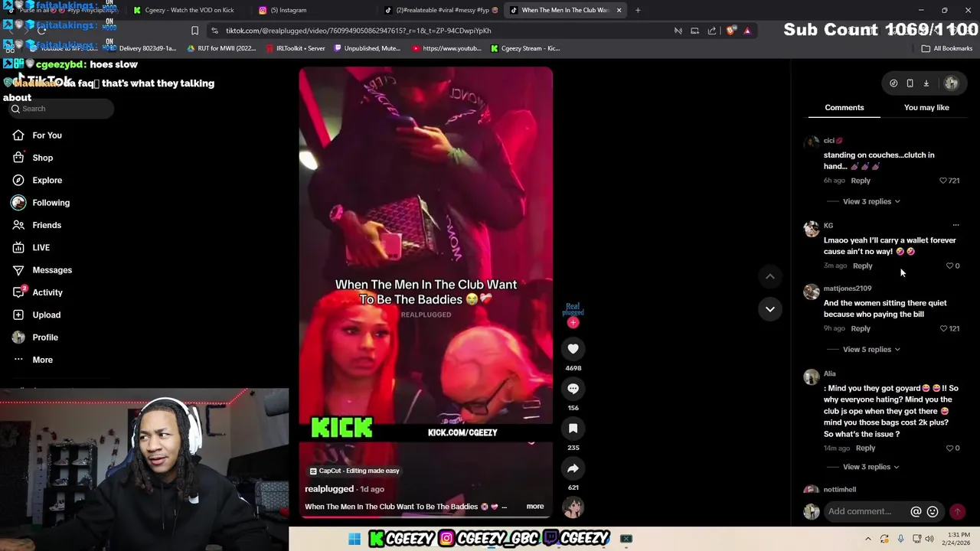980x551 pixels.
Task: Open mattjones2109 profile name
Action: (848, 289)
